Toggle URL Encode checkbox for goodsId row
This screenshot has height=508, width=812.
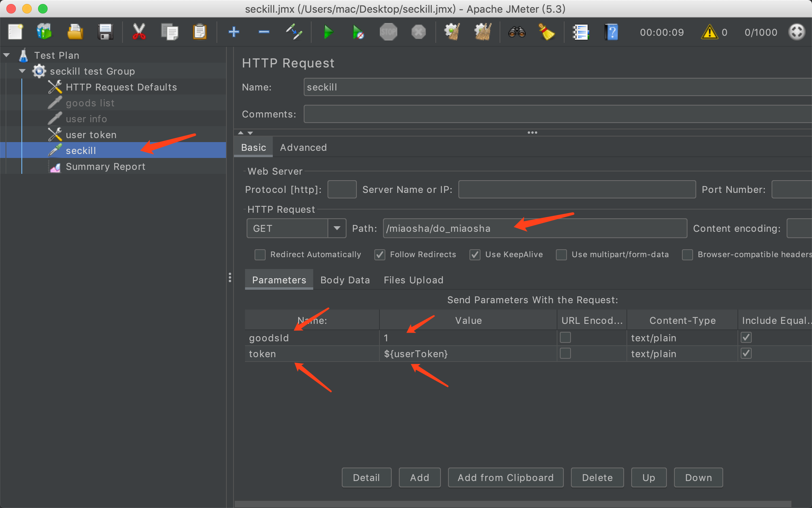pos(565,338)
